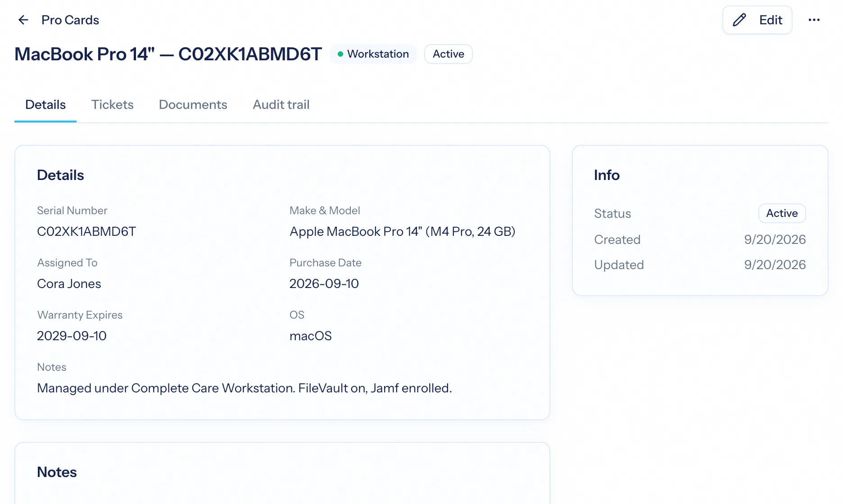Click the Make & Model value Apple MacBook Pro

coord(403,231)
